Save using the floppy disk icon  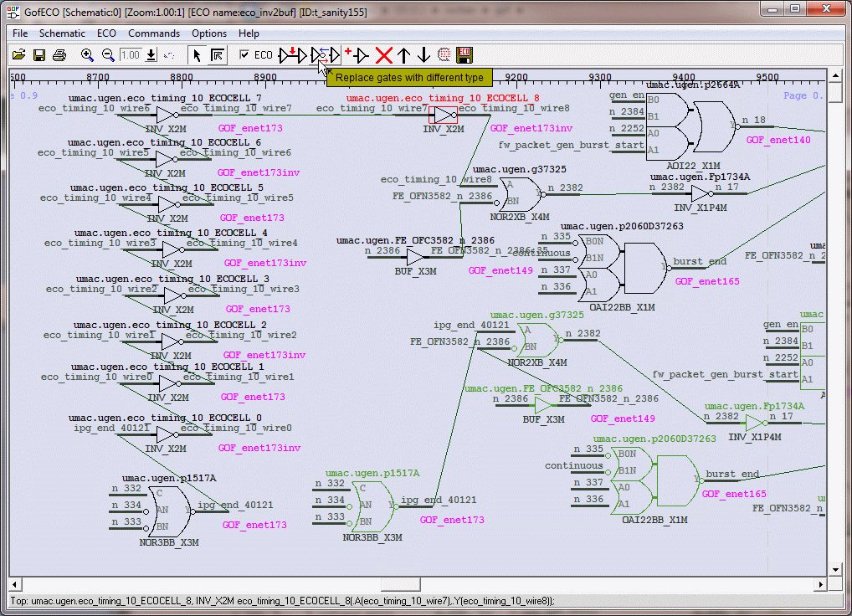click(39, 55)
